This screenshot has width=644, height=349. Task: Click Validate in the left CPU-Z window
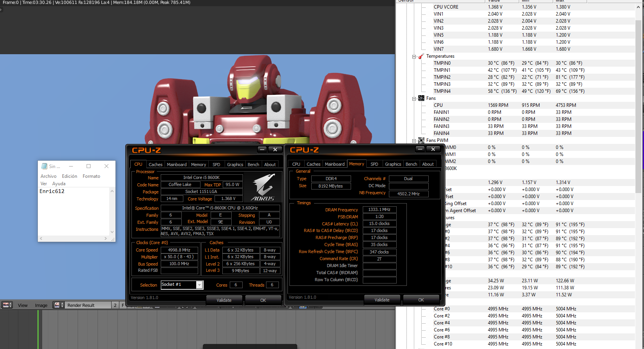point(224,300)
